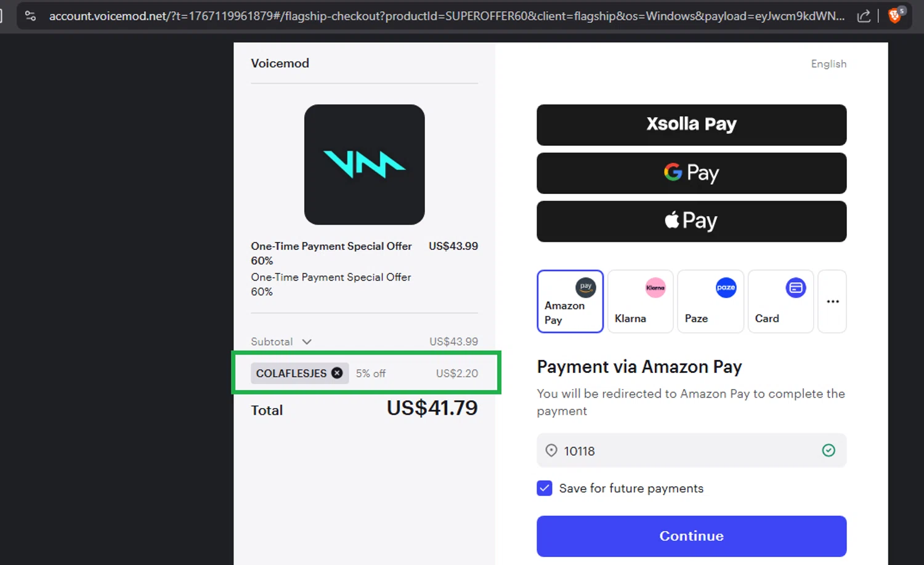Image resolution: width=924 pixels, height=565 pixels.
Task: Pay with Apple Pay
Action: point(691,221)
